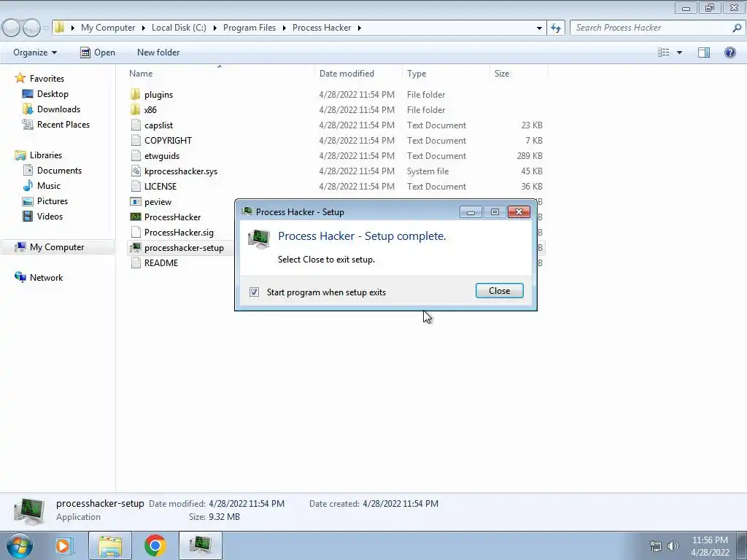Click the Favorites star icon

coord(20,77)
